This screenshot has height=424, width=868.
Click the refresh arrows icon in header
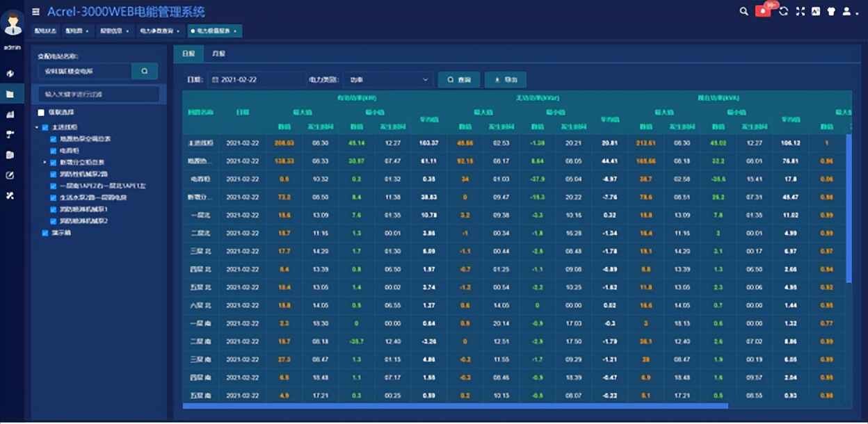coord(784,11)
